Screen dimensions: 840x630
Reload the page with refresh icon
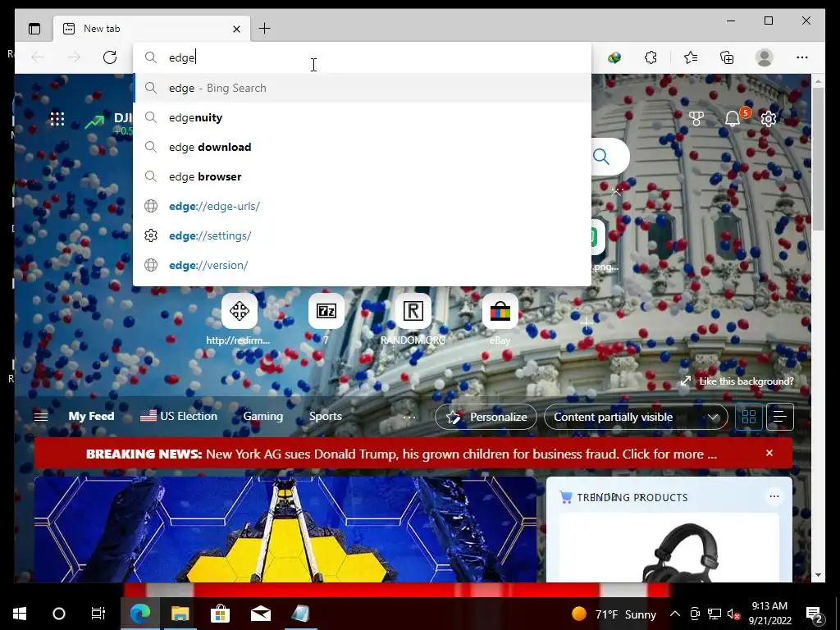(110, 57)
